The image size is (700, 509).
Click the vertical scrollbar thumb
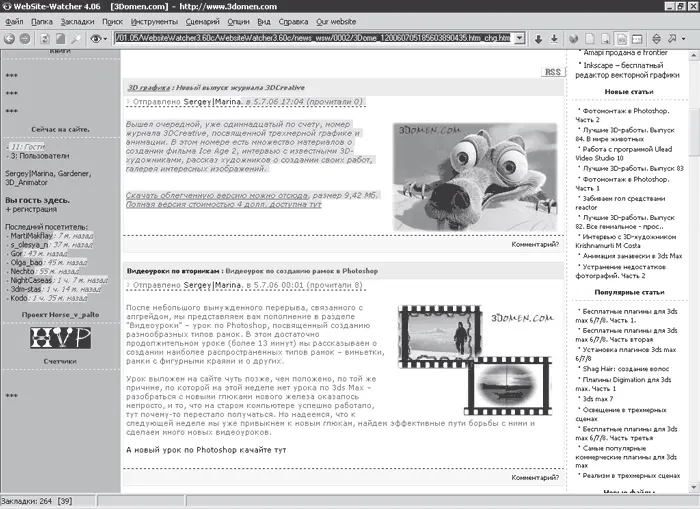pos(694,132)
